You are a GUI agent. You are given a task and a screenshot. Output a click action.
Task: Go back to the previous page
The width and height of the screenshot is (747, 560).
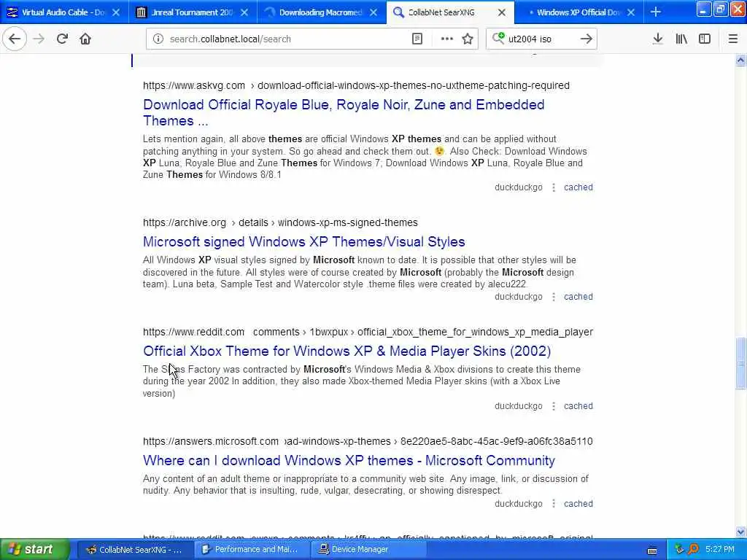15,39
